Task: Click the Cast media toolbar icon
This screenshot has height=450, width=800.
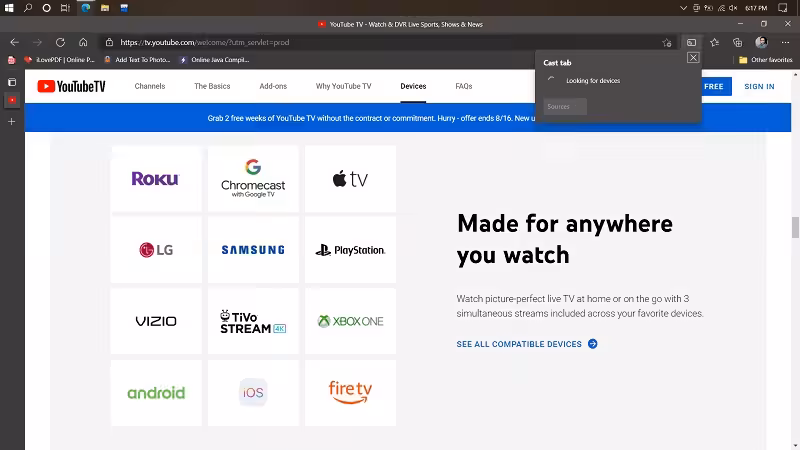Action: (691, 43)
